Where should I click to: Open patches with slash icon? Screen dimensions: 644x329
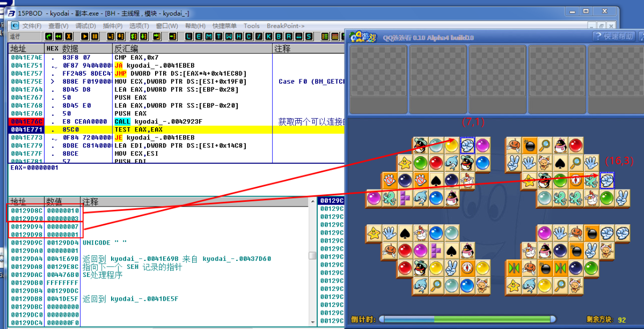pyautogui.click(x=259, y=36)
